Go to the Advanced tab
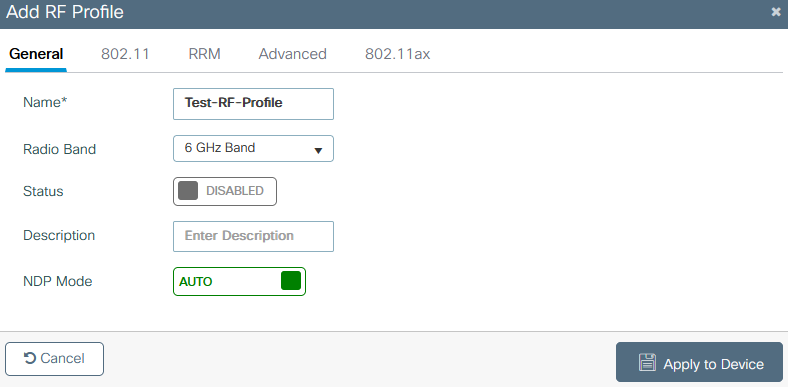Viewport: 788px width, 387px height. click(292, 54)
